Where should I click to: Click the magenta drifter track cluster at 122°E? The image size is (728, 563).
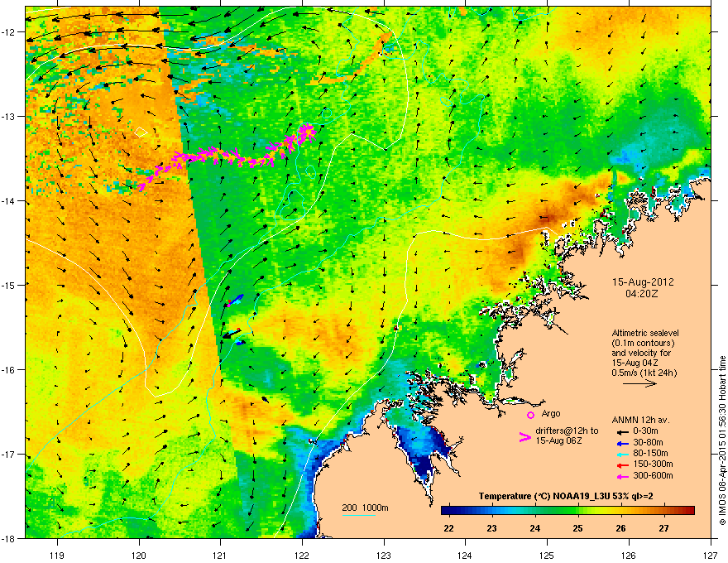(306, 132)
